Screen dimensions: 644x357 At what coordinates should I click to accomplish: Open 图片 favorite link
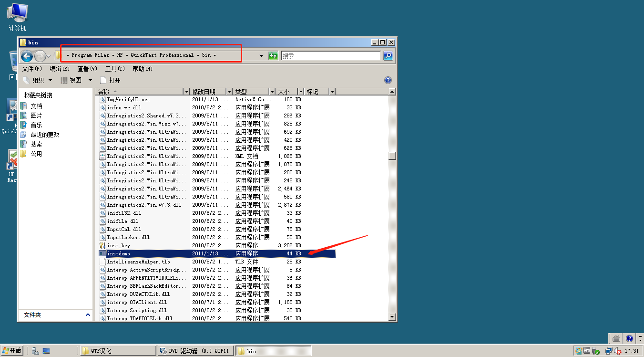tap(31, 115)
